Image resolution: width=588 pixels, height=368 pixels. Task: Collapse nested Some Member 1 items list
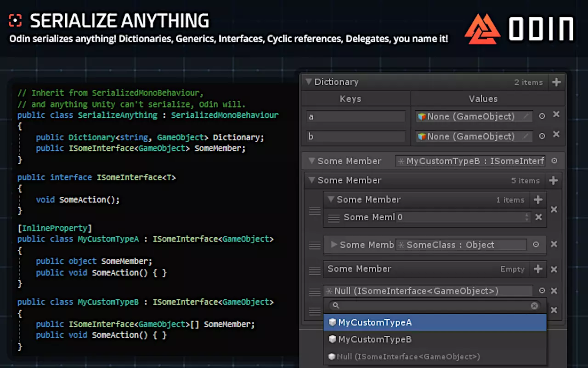pos(331,200)
